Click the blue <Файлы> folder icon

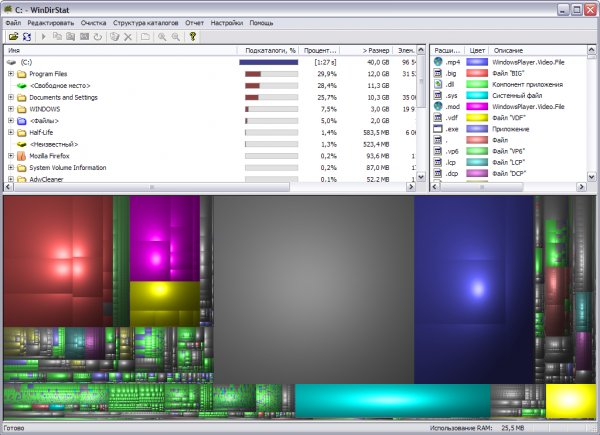(x=22, y=121)
